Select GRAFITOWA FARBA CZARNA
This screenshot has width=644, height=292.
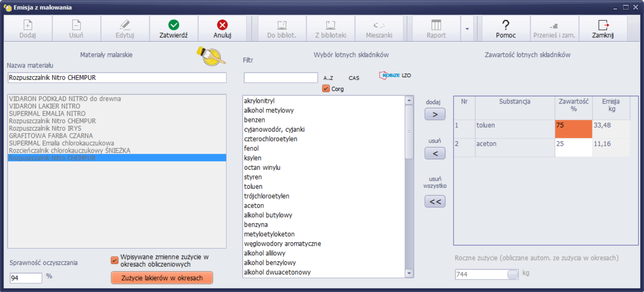click(x=117, y=136)
